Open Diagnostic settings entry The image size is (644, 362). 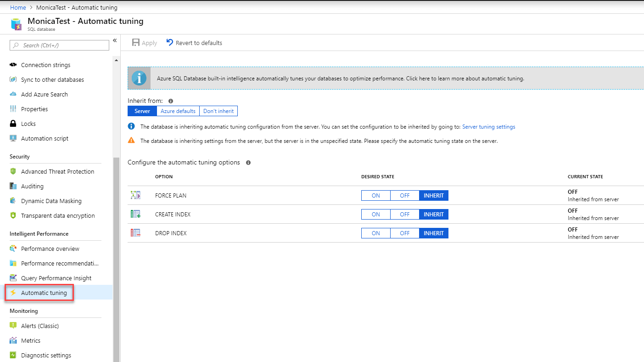pos(46,355)
